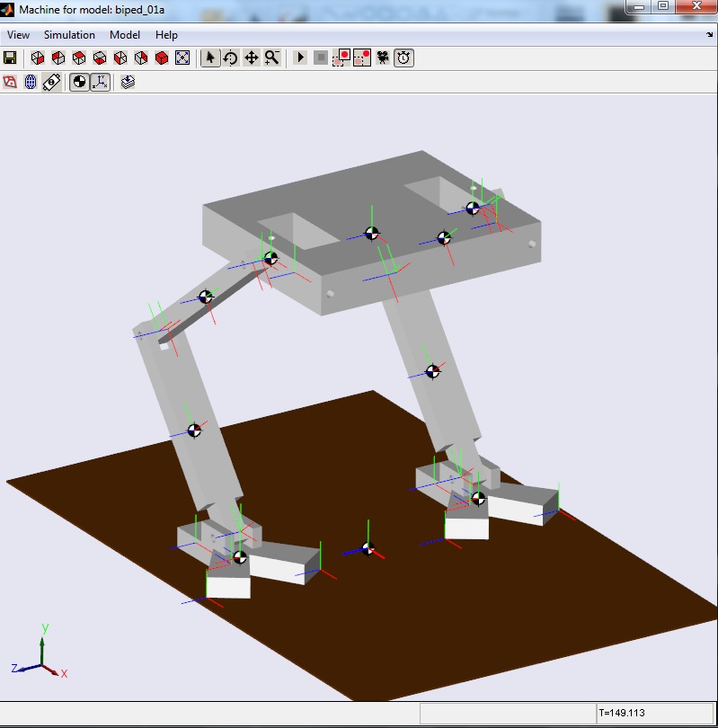
Task: Select the rotate view tool
Action: point(230,58)
